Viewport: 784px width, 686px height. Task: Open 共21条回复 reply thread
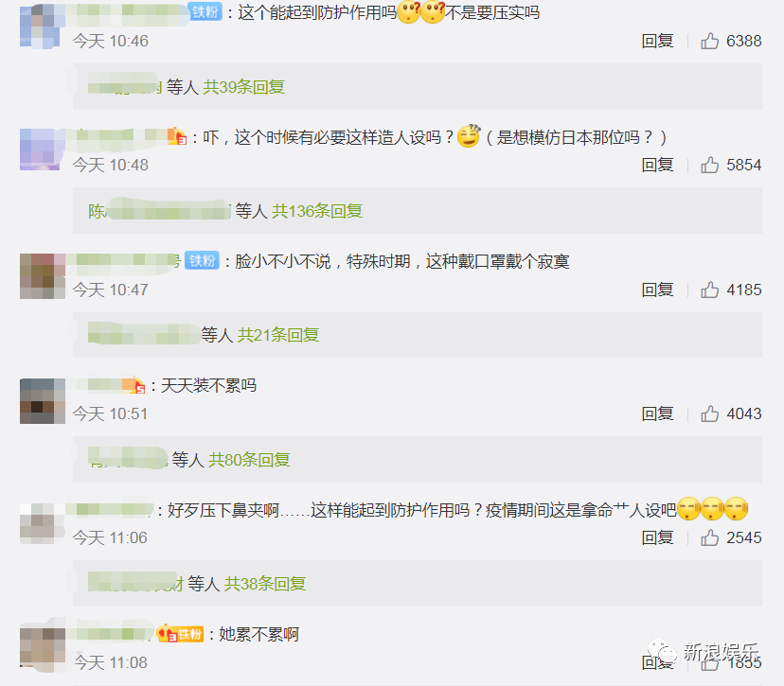click(x=278, y=335)
